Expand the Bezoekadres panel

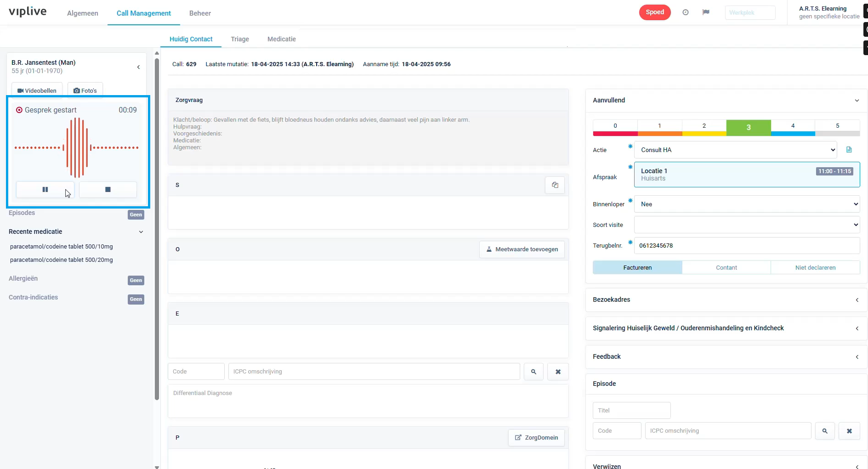[726, 299]
